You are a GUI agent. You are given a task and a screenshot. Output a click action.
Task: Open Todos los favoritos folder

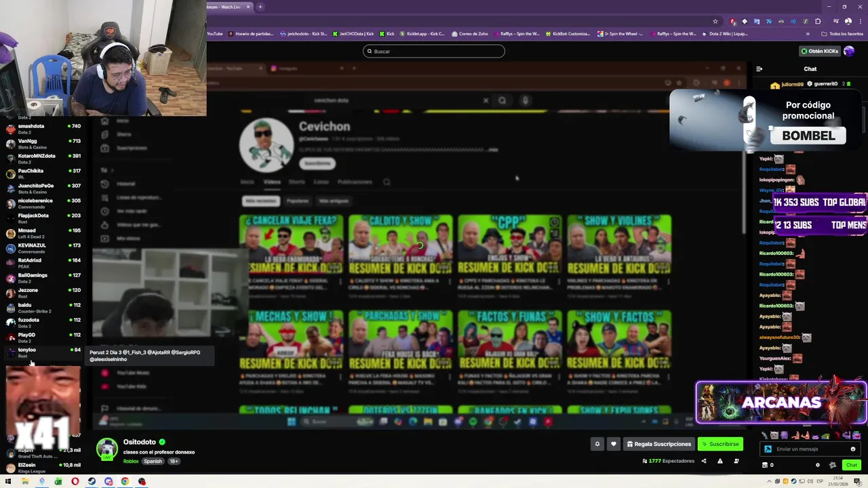[x=842, y=33]
